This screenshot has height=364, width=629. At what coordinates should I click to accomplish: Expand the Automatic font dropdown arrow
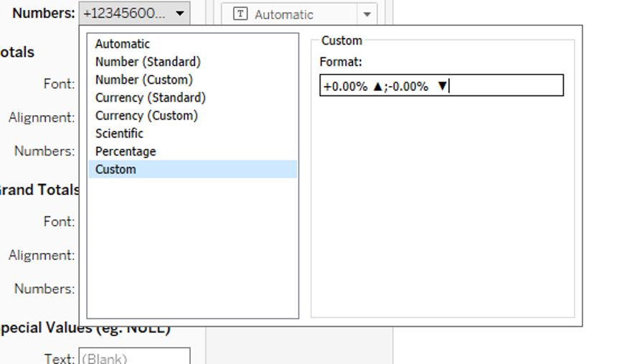pyautogui.click(x=367, y=14)
